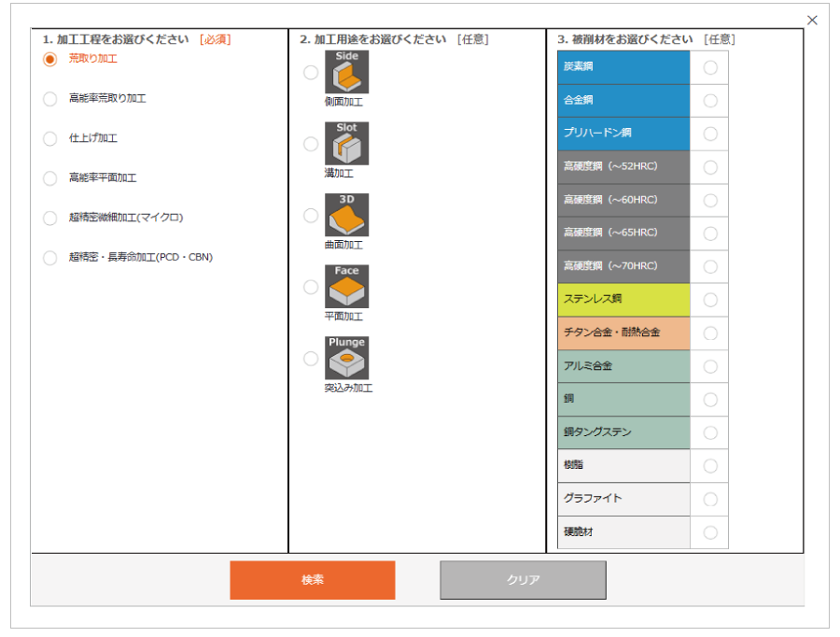
Task: Choose the 銅 material radio button
Action: pos(710,400)
